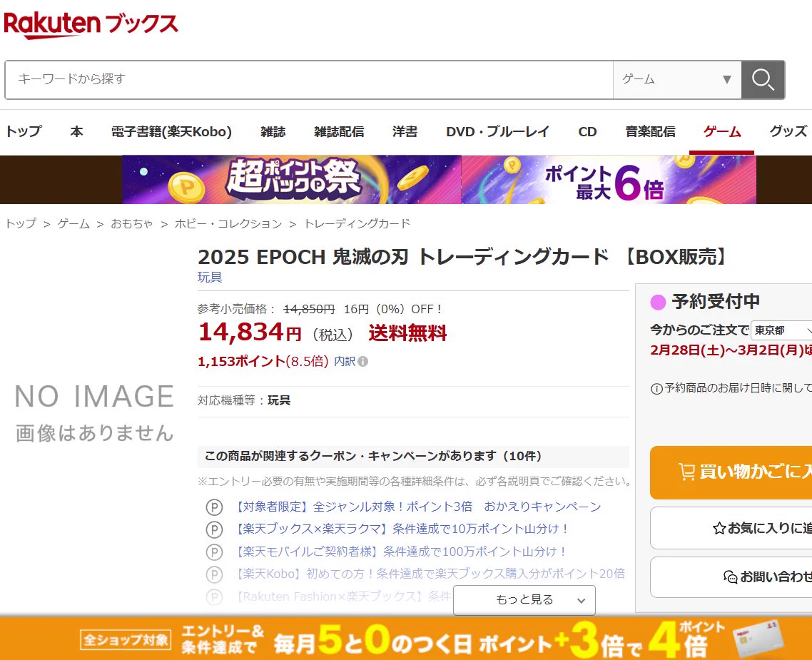Click the info icon next to 内訳

[x=363, y=361]
